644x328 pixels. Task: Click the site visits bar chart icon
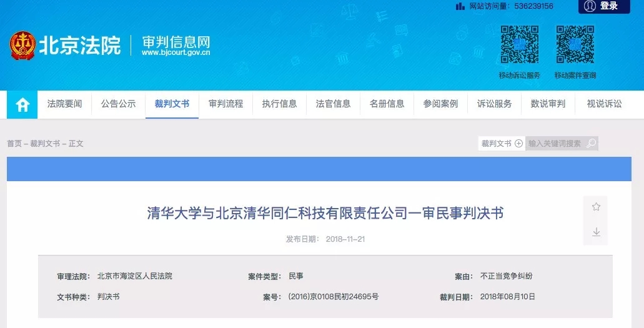click(x=460, y=6)
